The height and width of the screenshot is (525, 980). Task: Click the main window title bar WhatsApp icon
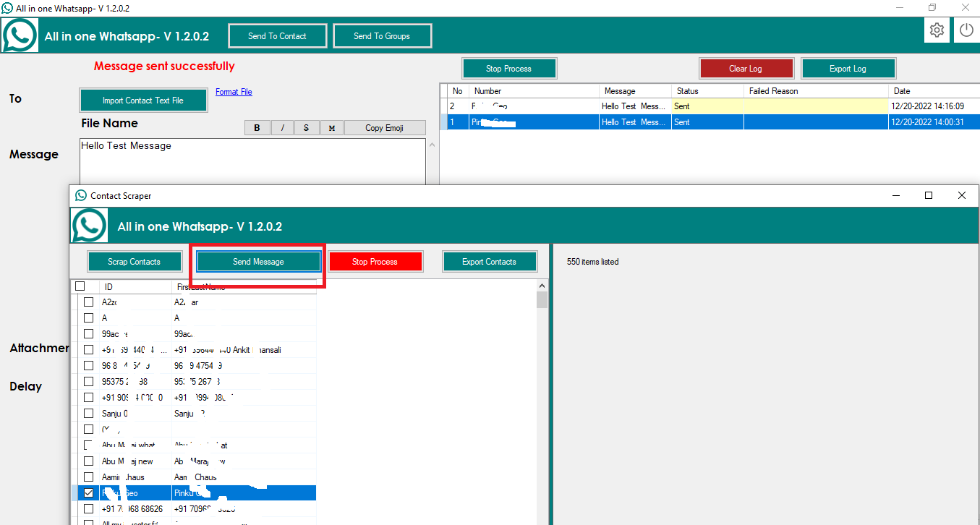point(7,8)
